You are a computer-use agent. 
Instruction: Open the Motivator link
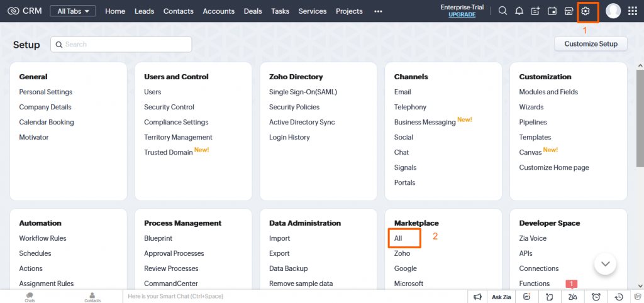point(34,137)
